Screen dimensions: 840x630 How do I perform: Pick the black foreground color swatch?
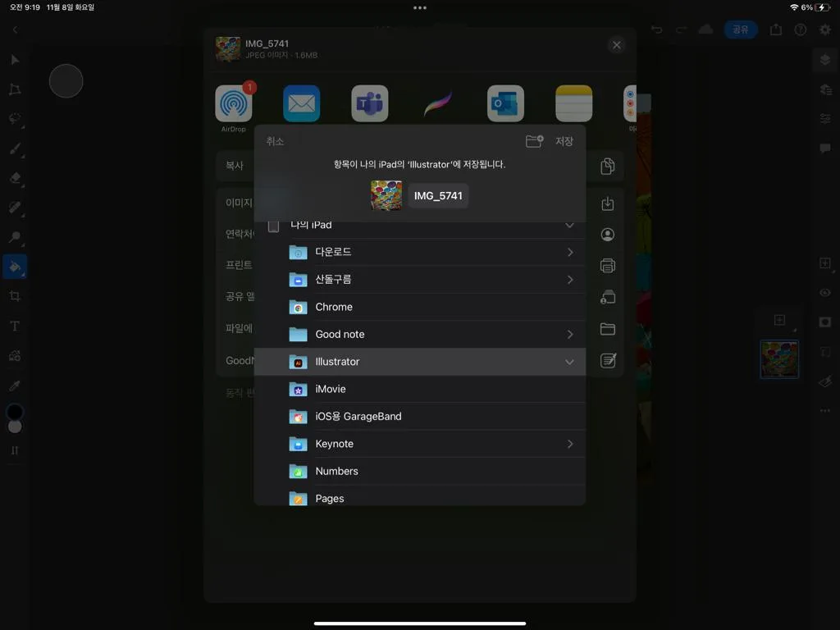(x=15, y=412)
